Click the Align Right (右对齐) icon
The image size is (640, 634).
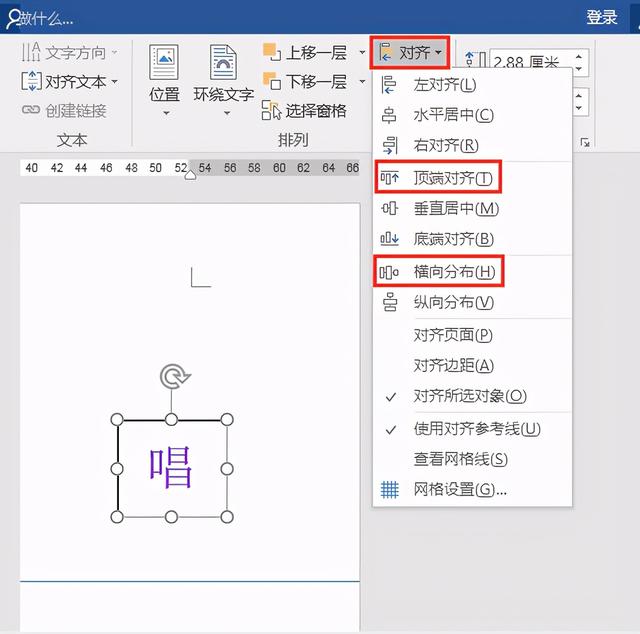pos(390,145)
